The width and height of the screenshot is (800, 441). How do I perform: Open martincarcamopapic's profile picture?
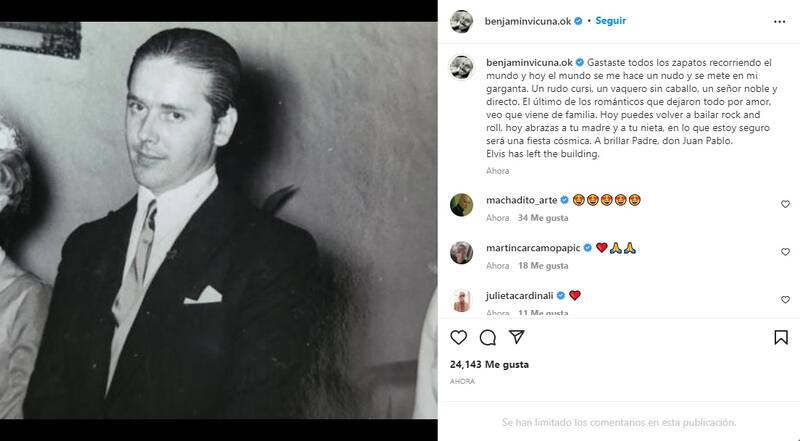coord(461,252)
